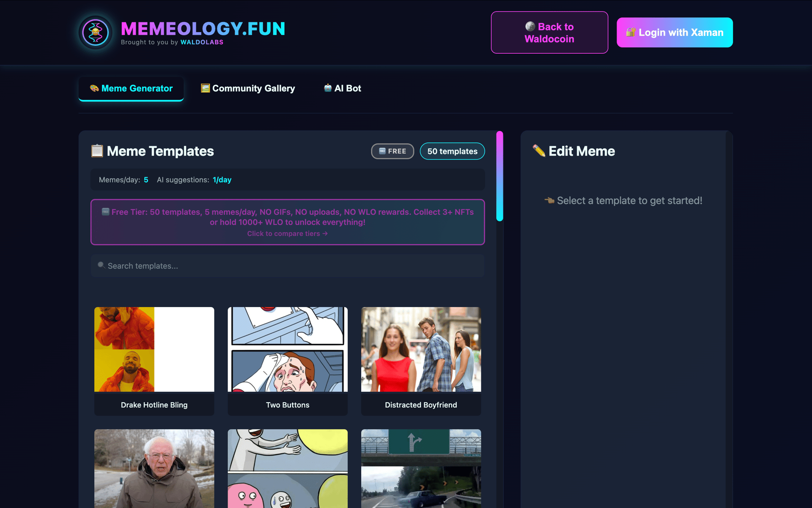Viewport: 812px width, 508px height.
Task: Click the palette icon on Meme Generator tab
Action: tap(94, 88)
